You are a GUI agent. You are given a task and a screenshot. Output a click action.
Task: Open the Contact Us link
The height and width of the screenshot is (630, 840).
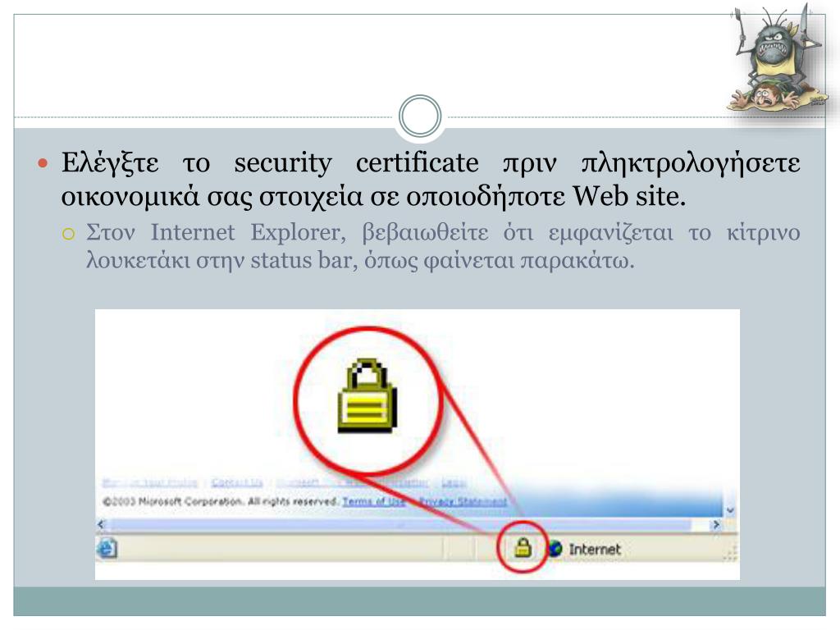pos(237,482)
